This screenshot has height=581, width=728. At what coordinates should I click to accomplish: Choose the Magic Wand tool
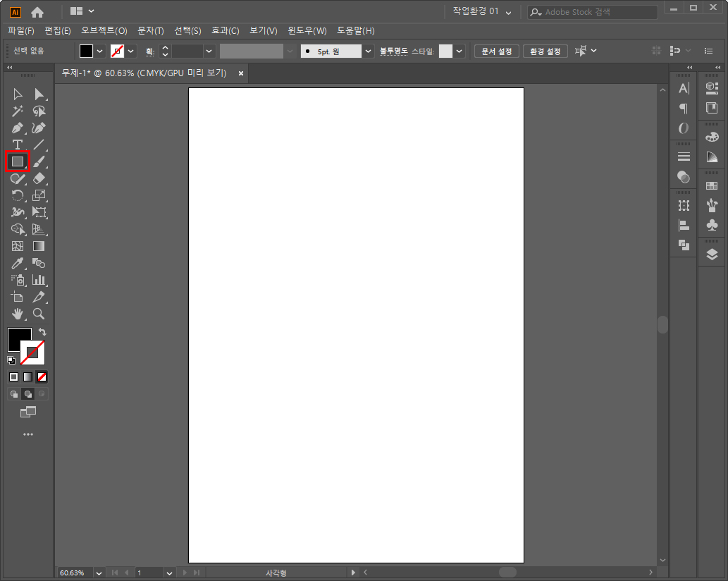coord(18,111)
